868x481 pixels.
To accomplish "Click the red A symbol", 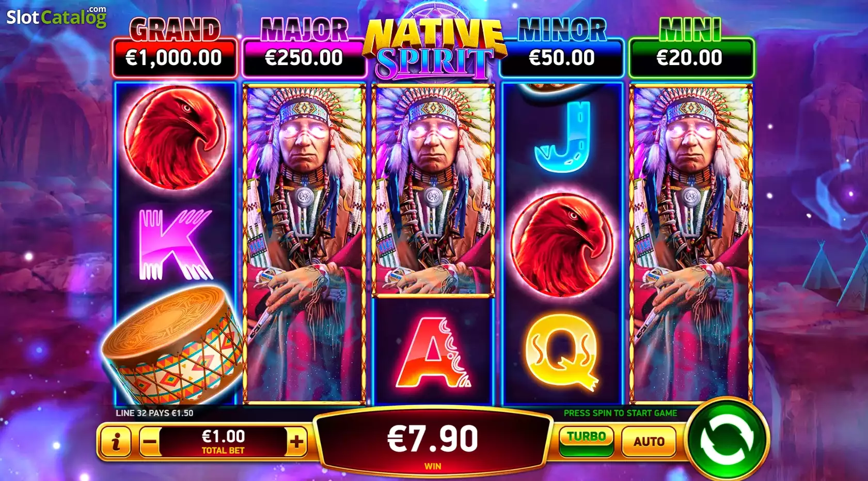I will (433, 352).
